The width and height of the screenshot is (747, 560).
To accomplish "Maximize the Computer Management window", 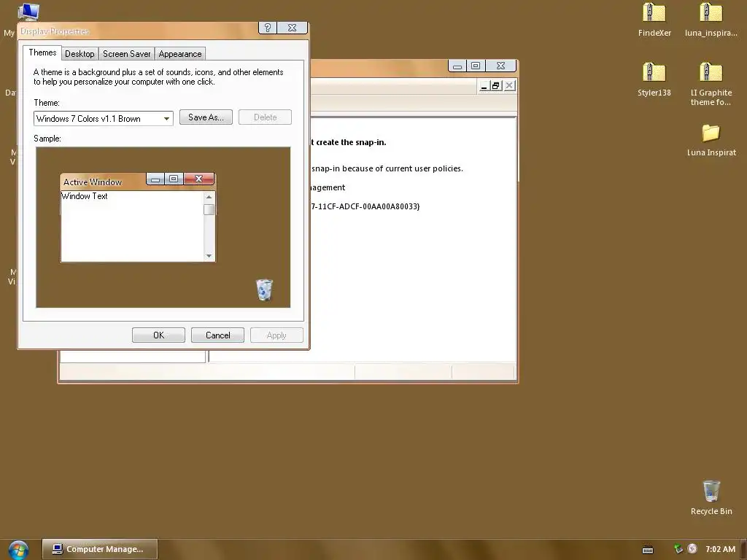I will click(x=476, y=66).
